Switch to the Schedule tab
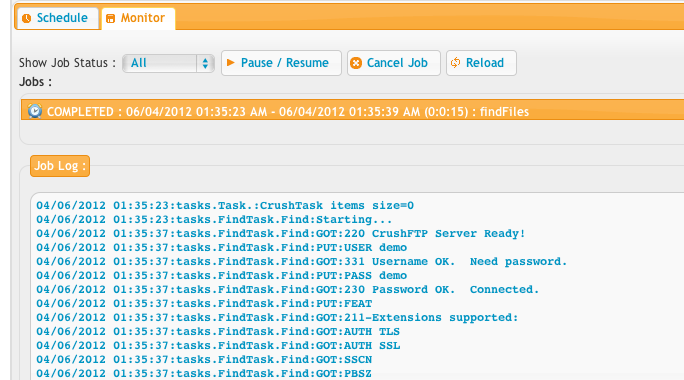 [57, 18]
